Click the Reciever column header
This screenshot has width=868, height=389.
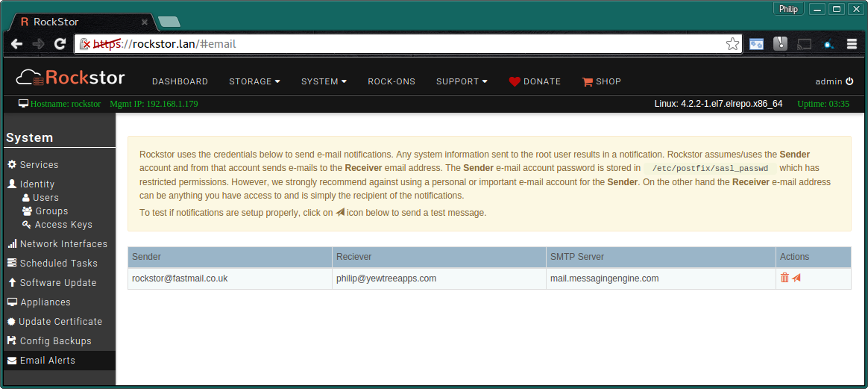coord(439,257)
